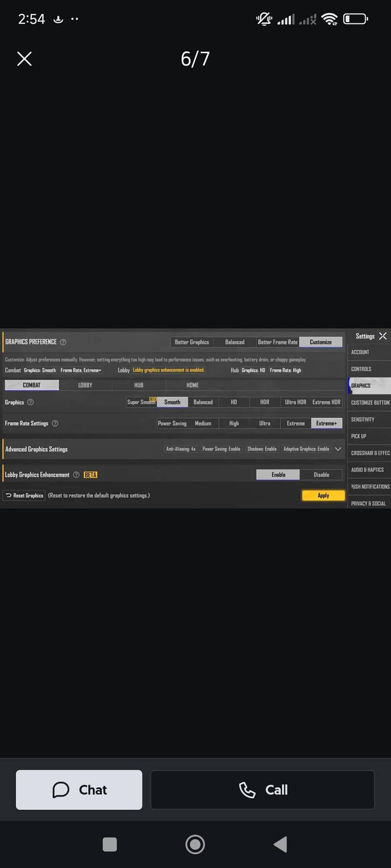Screen dimensions: 391x868
Task: Switch to the LOBBY tab
Action: pyautogui.click(x=85, y=385)
